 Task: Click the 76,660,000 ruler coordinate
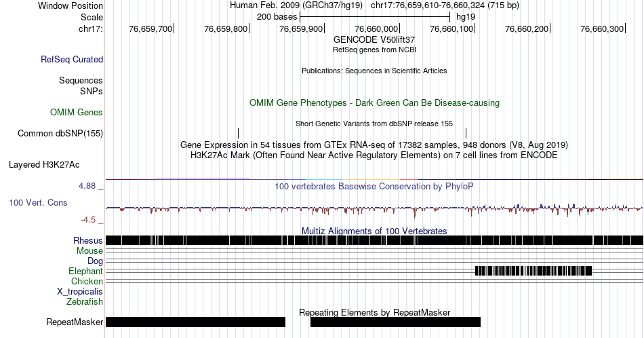(x=376, y=29)
